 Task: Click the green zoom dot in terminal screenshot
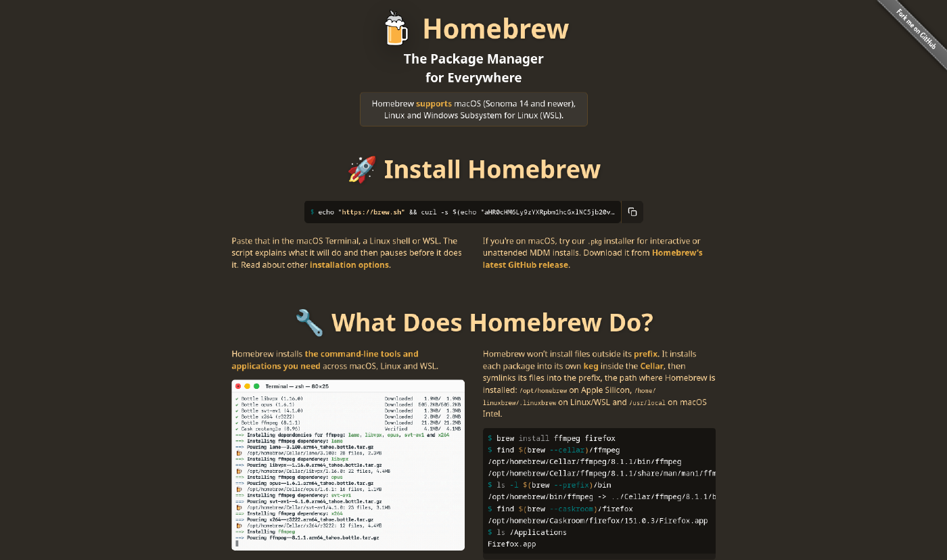[256, 386]
